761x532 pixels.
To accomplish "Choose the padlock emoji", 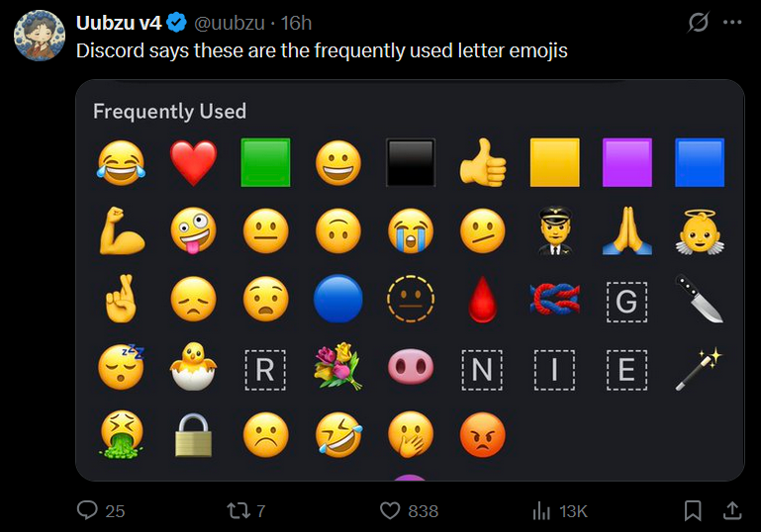I will tap(193, 435).
